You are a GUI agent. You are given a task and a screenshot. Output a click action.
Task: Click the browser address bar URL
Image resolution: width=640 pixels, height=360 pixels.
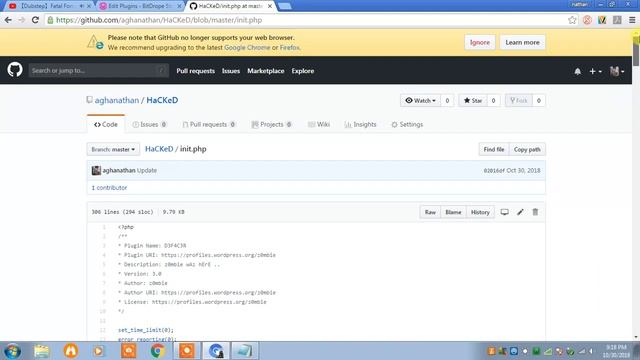[159, 20]
